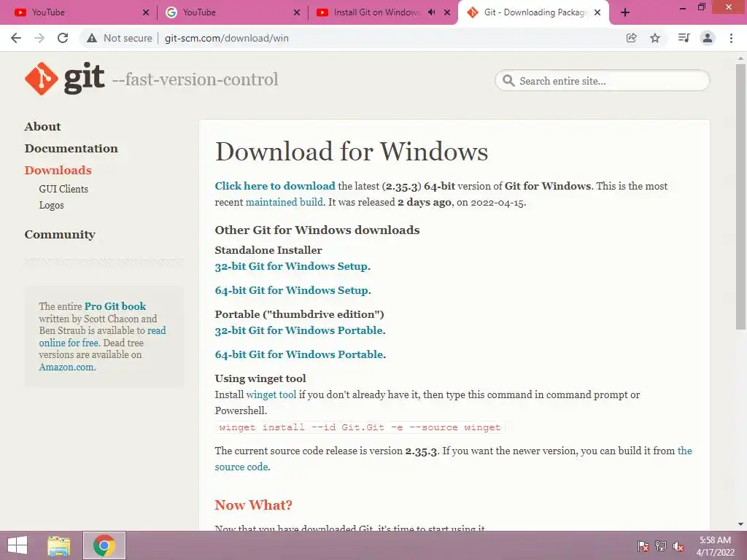Download 64-bit Git for Windows Portable

point(298,354)
